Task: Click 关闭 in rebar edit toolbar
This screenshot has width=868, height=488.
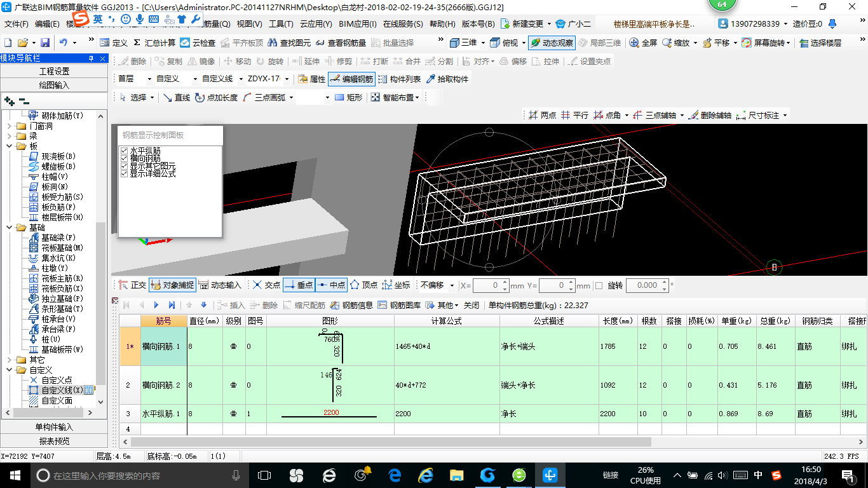Action: (471, 305)
